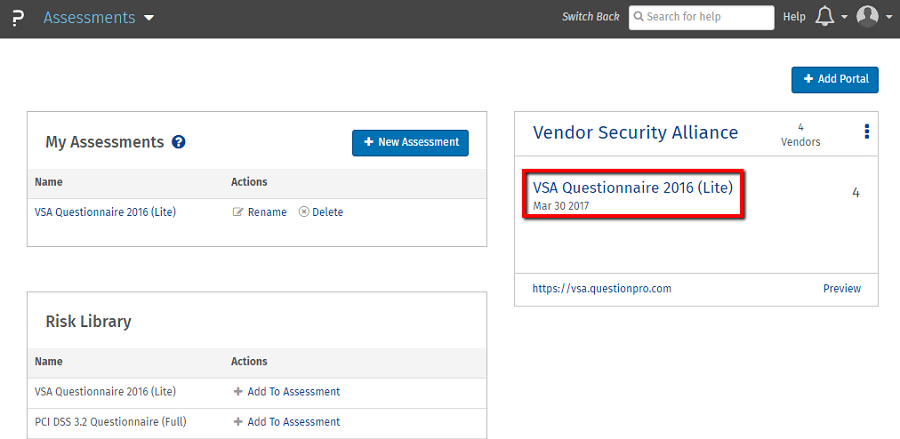
Task: Open the Assessments dropdown menu
Action: (x=99, y=17)
